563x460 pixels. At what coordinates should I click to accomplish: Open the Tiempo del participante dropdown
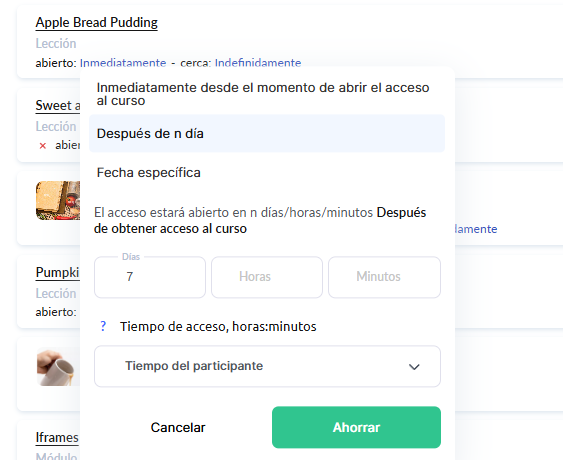coord(267,366)
